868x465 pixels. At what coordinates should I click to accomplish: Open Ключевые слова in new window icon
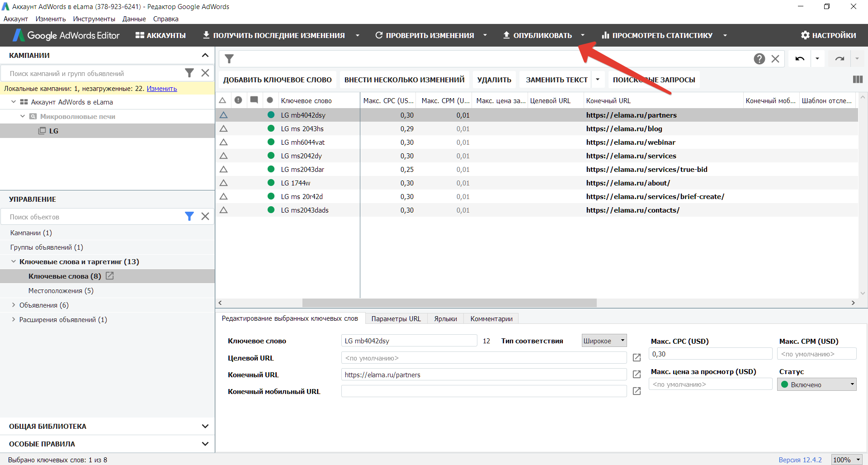pyautogui.click(x=109, y=275)
